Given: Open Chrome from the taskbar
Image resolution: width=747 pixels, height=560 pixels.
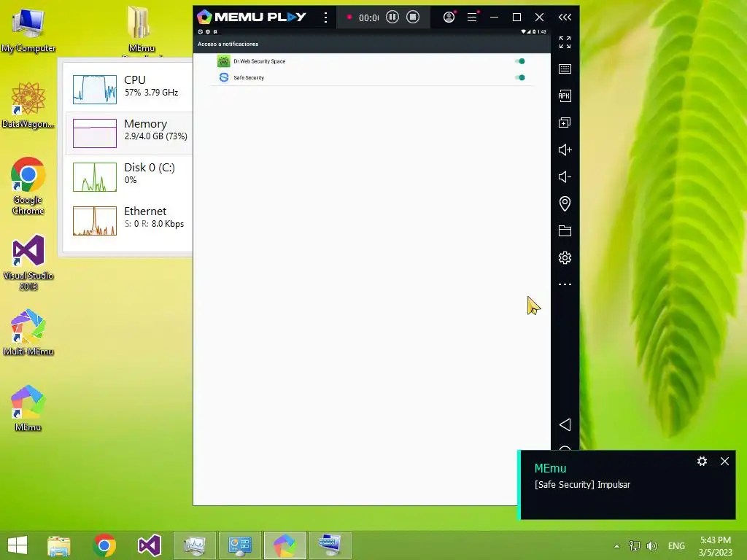Looking at the screenshot, I should 104,545.
